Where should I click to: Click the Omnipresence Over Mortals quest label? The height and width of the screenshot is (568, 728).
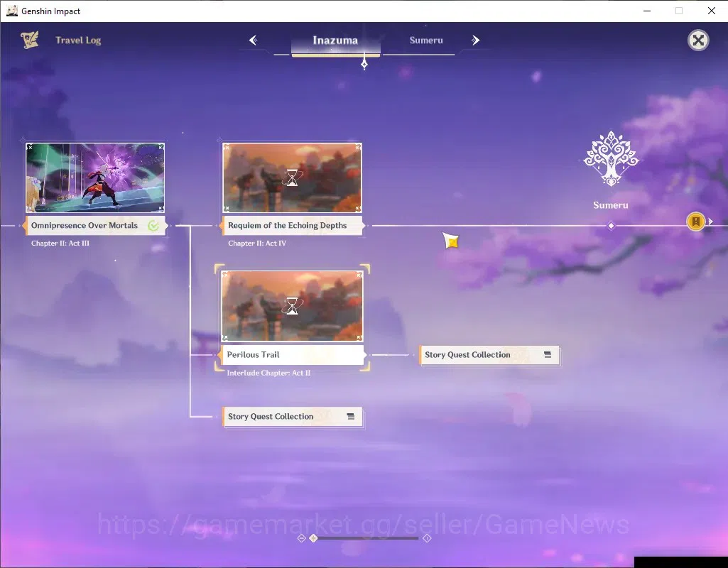pos(96,226)
